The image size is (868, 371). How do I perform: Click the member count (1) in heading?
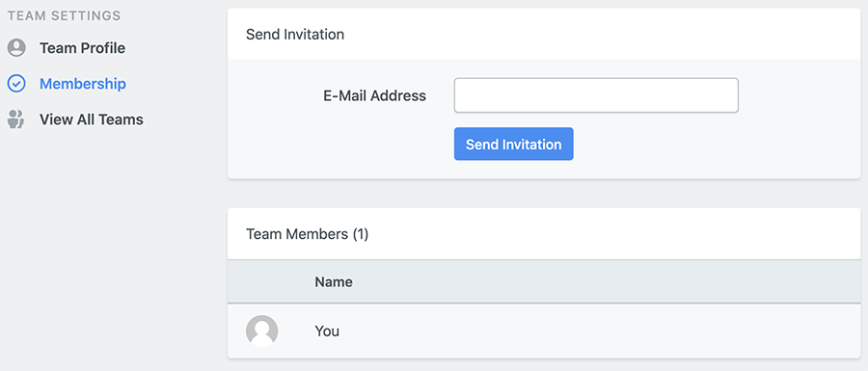[361, 234]
